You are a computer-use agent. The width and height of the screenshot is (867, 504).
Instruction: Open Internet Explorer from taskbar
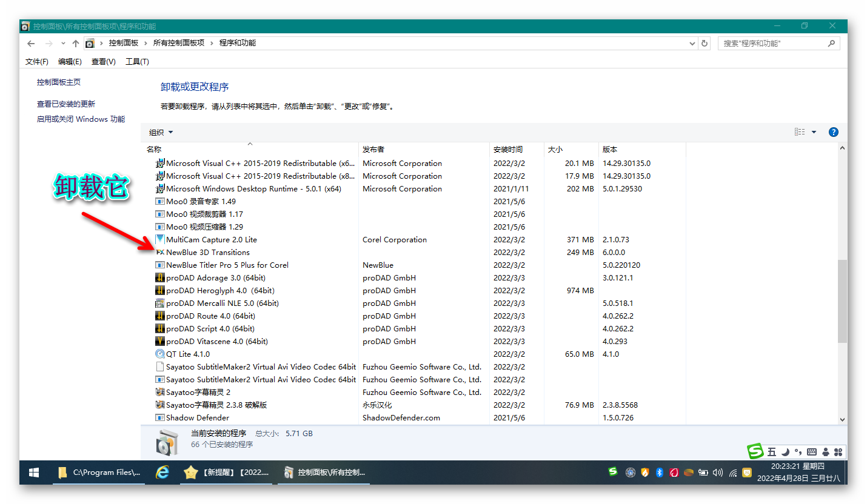pyautogui.click(x=162, y=472)
